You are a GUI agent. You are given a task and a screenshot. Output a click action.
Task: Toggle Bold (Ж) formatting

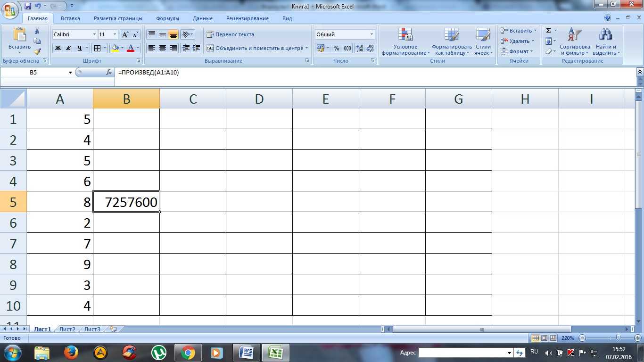click(x=58, y=48)
